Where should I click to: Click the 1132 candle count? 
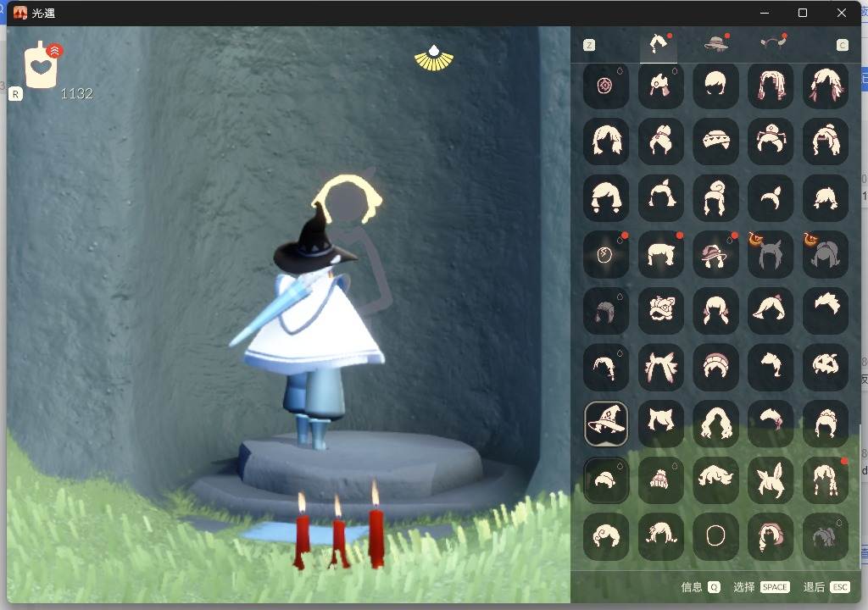[x=77, y=94]
